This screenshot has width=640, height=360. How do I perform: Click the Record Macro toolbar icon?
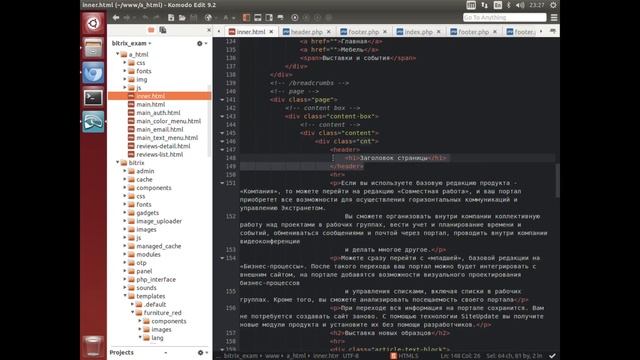[295, 18]
